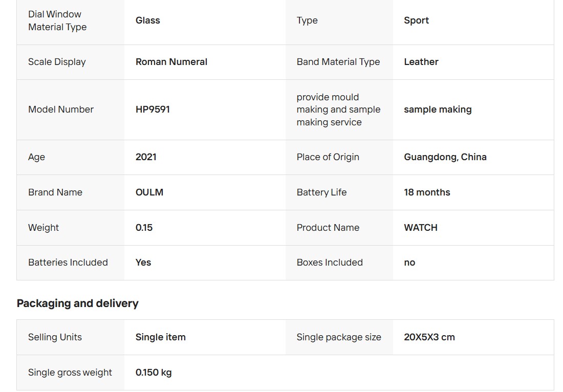This screenshot has height=392, width=563.
Task: Click the Packaging and delivery heading
Action: pos(77,303)
